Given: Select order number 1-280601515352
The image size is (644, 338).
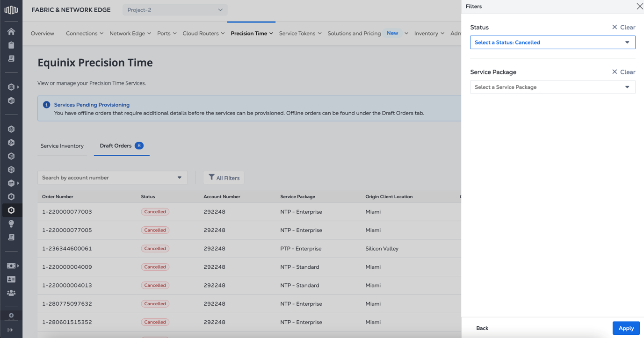Looking at the screenshot, I should point(67,322).
